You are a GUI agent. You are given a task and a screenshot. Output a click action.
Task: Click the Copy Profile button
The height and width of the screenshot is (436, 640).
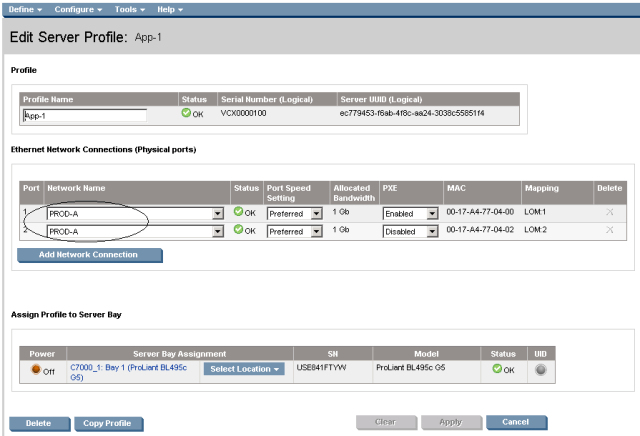coord(108,423)
